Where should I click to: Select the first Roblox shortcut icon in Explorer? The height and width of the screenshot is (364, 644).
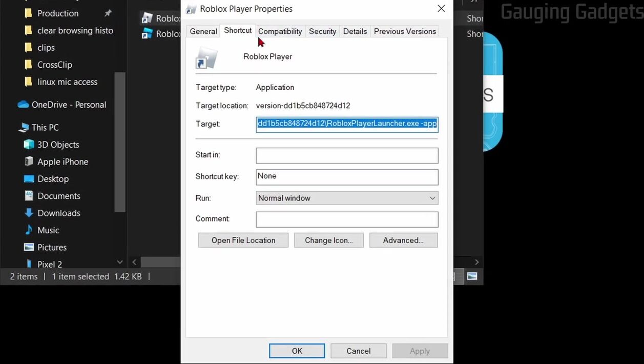(147, 18)
